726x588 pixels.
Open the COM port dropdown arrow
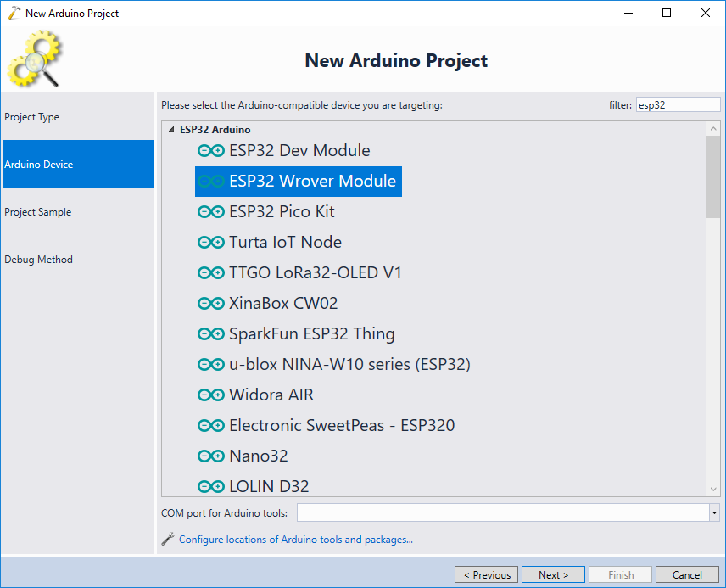[x=714, y=512]
